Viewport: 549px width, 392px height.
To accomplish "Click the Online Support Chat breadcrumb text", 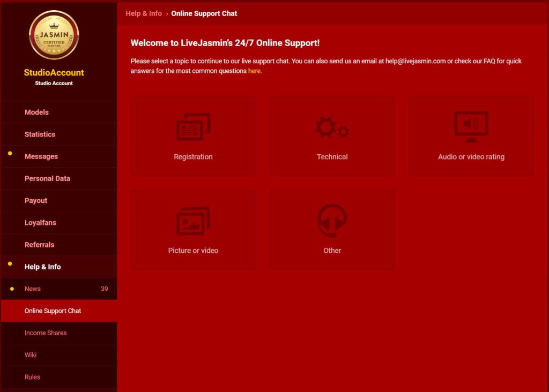I will 204,13.
